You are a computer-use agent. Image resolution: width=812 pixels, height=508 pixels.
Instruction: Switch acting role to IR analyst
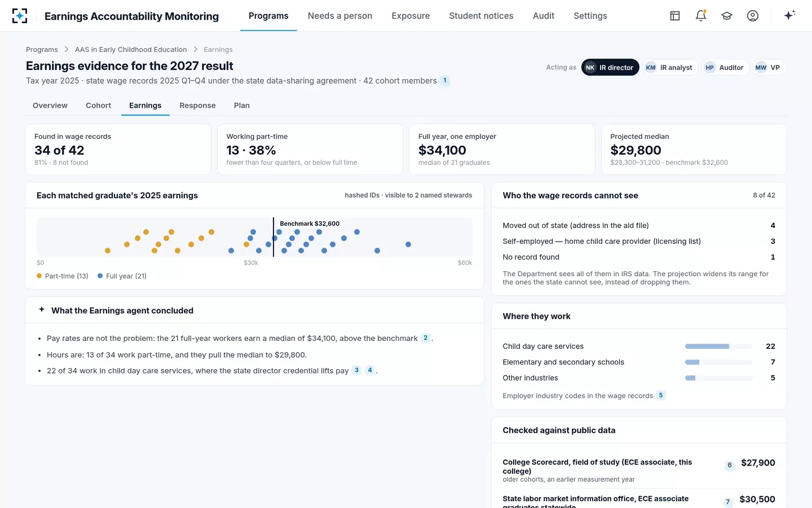(x=670, y=68)
